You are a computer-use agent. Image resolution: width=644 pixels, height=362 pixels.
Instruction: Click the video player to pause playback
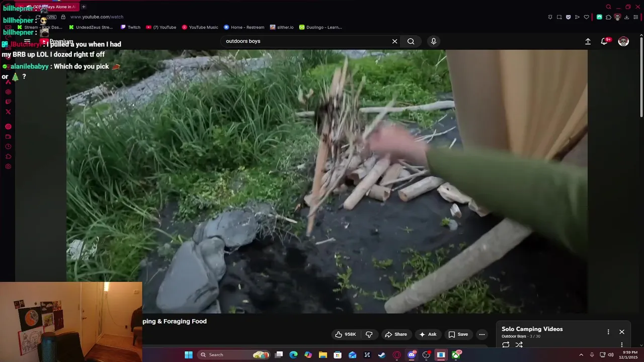[327, 181]
